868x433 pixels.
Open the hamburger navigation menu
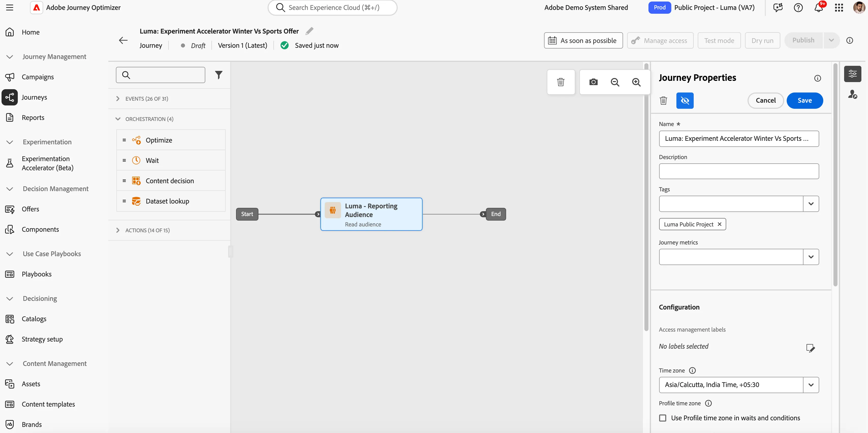pyautogui.click(x=10, y=7)
